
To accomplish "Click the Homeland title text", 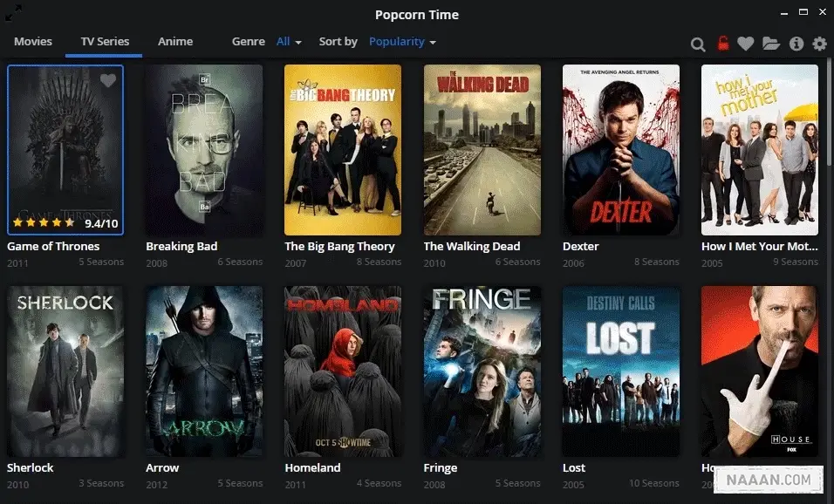I will (312, 468).
